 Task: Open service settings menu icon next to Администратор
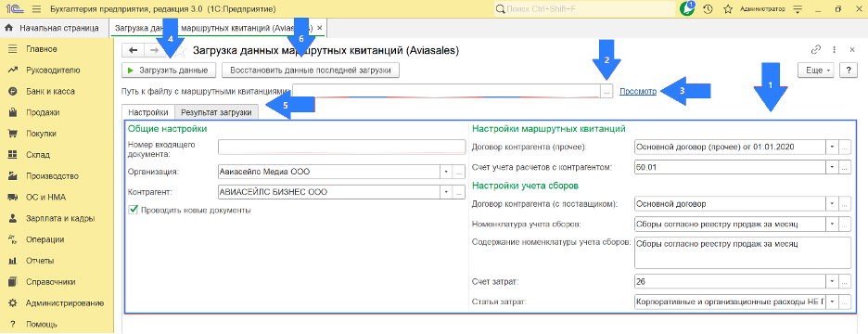[798, 9]
